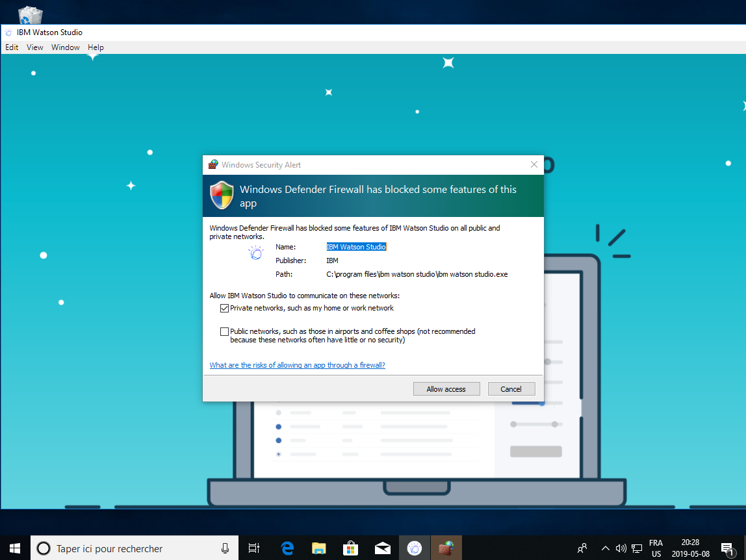
Task: Launch Microsoft Edge from the taskbar
Action: [x=287, y=548]
